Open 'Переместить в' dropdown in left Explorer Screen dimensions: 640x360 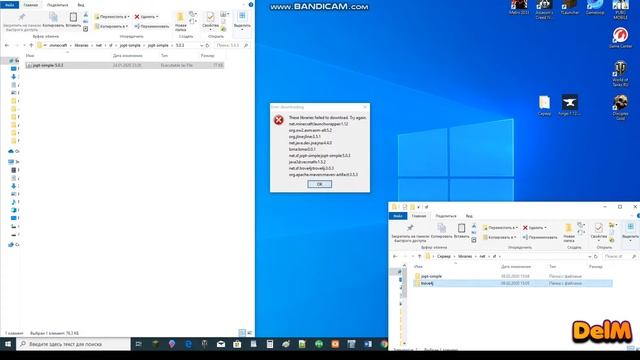[112, 17]
